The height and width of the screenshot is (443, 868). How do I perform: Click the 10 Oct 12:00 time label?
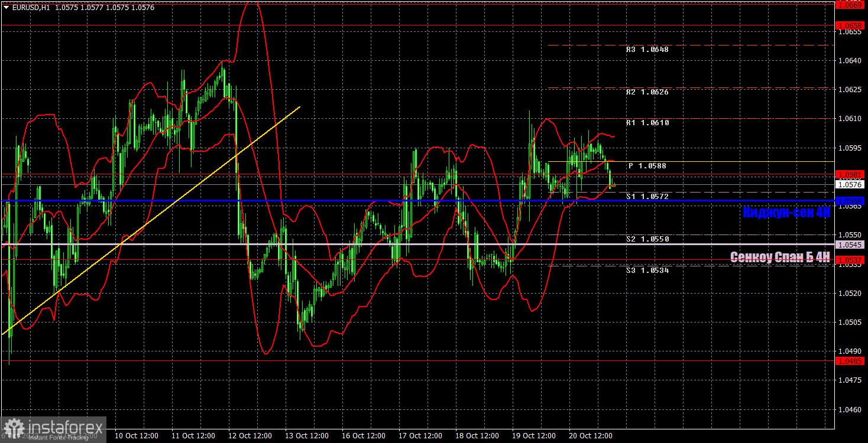137,436
